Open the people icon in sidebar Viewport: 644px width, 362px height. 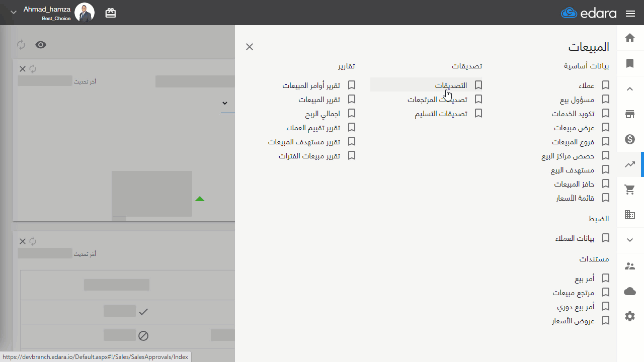[629, 266]
